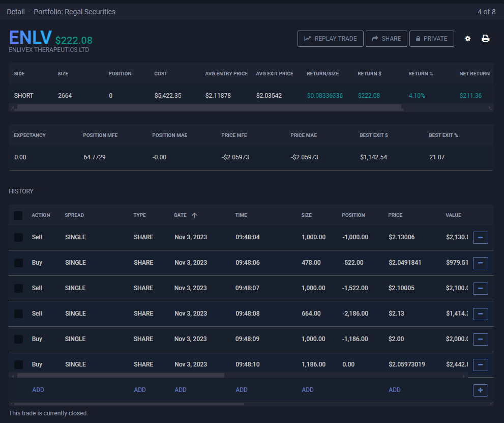Select checkbox for 09:48:09 Buy row
The height and width of the screenshot is (423, 504).
coord(18,339)
